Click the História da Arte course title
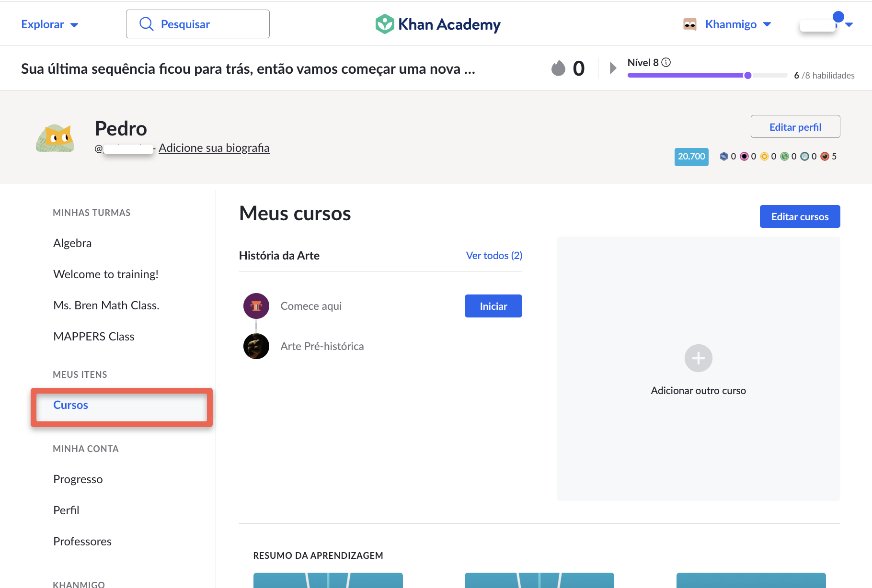This screenshot has height=588, width=872. pyautogui.click(x=279, y=255)
